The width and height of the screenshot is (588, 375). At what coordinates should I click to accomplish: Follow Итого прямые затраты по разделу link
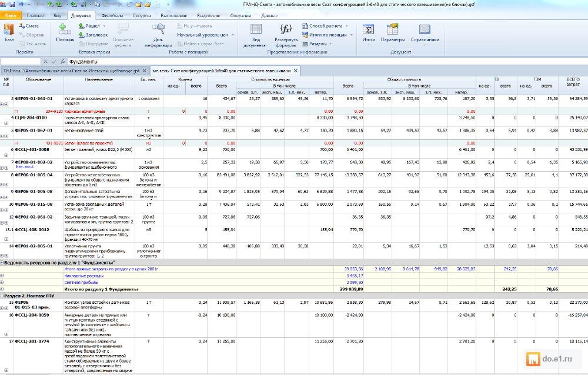pos(112,269)
